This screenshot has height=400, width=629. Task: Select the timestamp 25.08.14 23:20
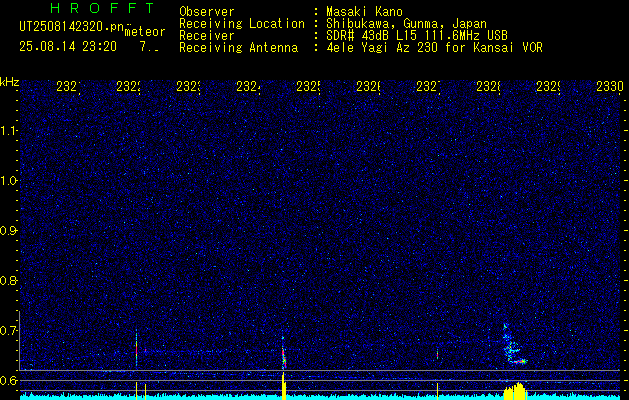(x=68, y=47)
